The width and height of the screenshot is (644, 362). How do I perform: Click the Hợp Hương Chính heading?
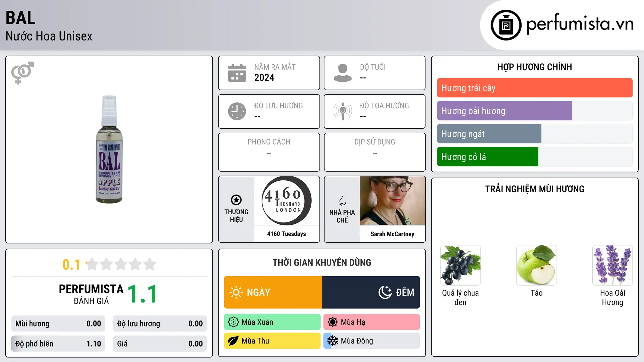535,67
